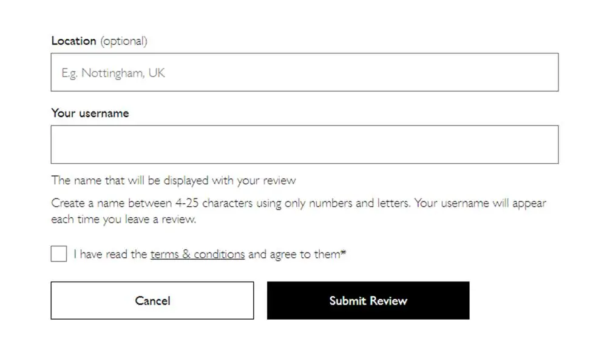607x364 pixels.
Task: Focus the Your username text field
Action: (305, 144)
